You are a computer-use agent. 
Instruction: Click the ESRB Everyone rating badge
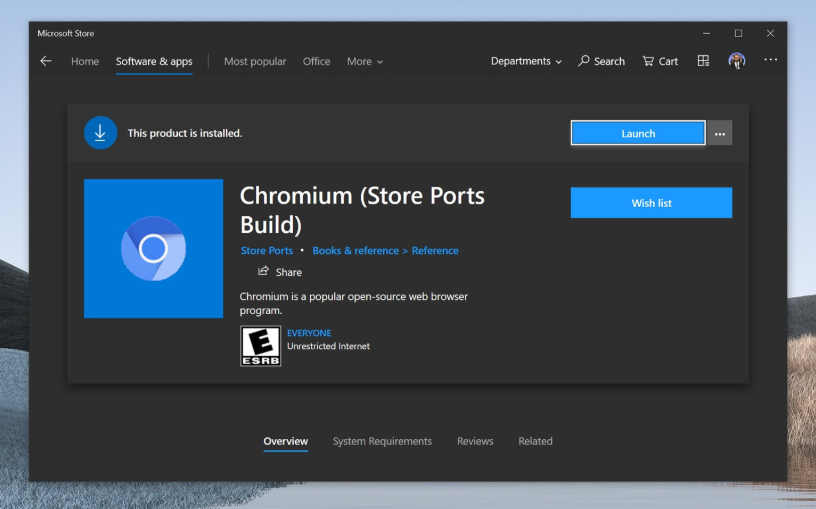260,346
